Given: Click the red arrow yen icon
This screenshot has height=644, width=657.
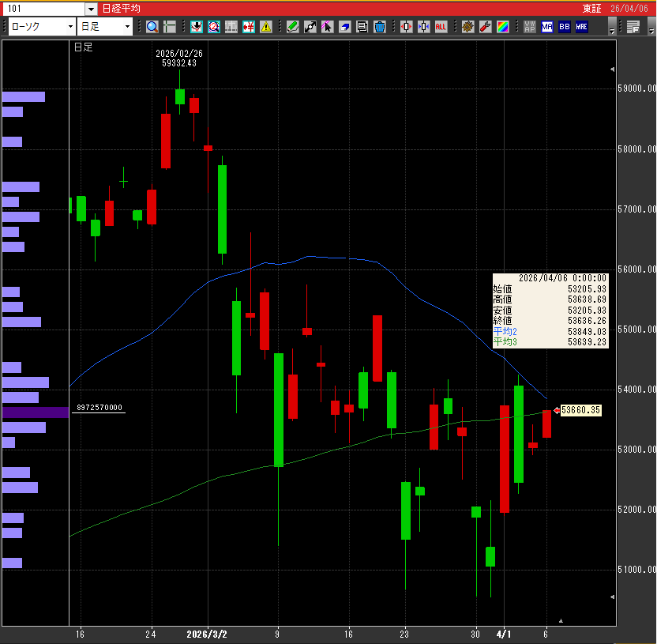Looking at the screenshot, I should click(x=249, y=27).
